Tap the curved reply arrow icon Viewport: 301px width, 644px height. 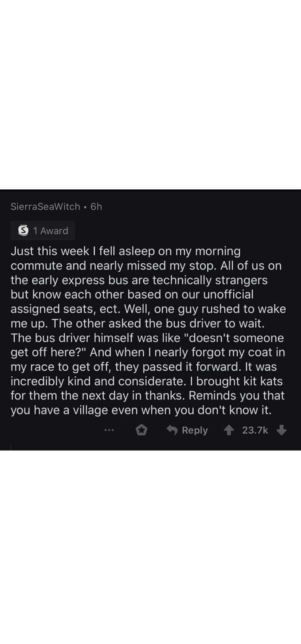pyautogui.click(x=172, y=430)
